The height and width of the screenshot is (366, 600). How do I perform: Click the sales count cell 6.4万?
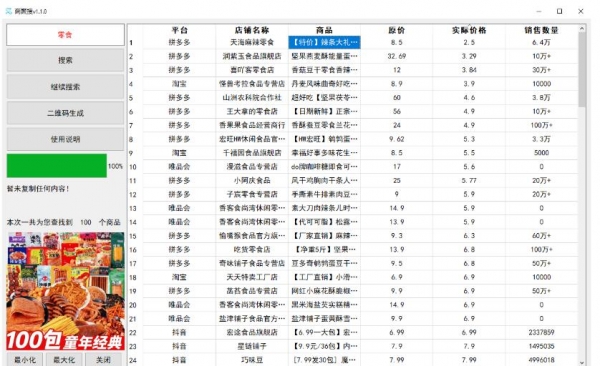tap(541, 42)
